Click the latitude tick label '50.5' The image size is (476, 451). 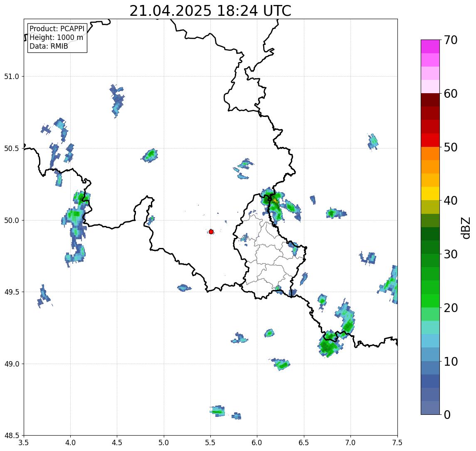pyautogui.click(x=12, y=149)
